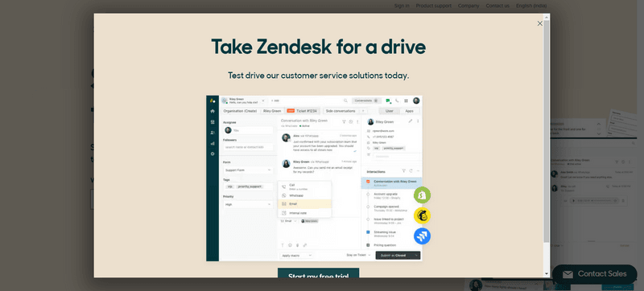The image size is (644, 291).
Task: Select the Streaming issue interaction row
Action: [386, 234]
